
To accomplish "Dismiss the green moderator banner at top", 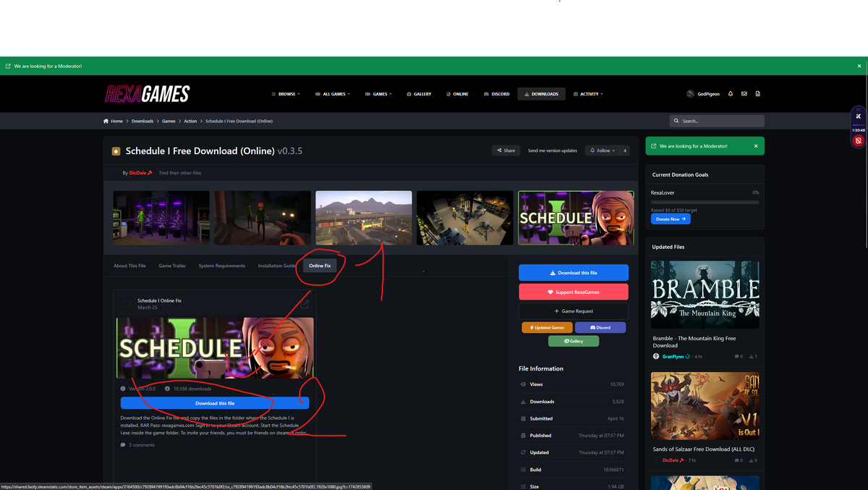I will coord(859,66).
